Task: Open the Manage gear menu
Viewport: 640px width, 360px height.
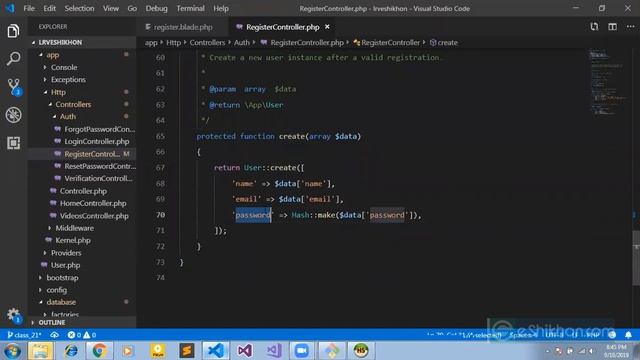Action: click(13, 315)
